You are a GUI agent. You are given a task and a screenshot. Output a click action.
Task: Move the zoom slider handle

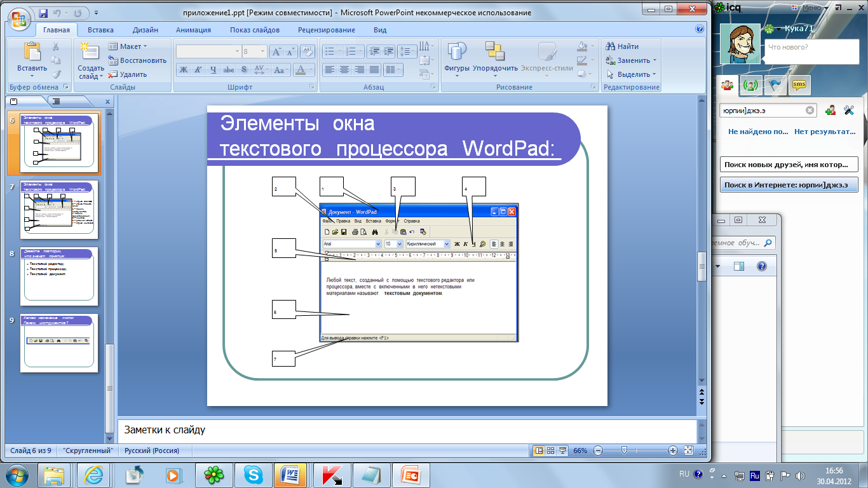point(625,451)
